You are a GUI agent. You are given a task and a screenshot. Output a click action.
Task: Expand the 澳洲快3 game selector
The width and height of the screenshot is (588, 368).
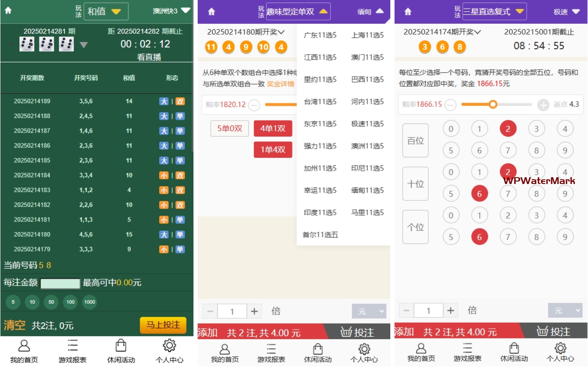tap(171, 11)
